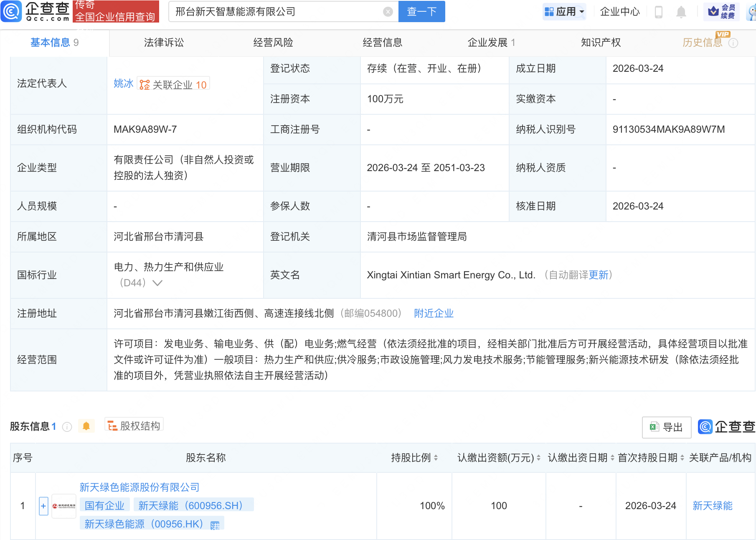Screen dimensions: 756x540
Task: Open legal representative 姚冰 profile
Action: (x=123, y=83)
